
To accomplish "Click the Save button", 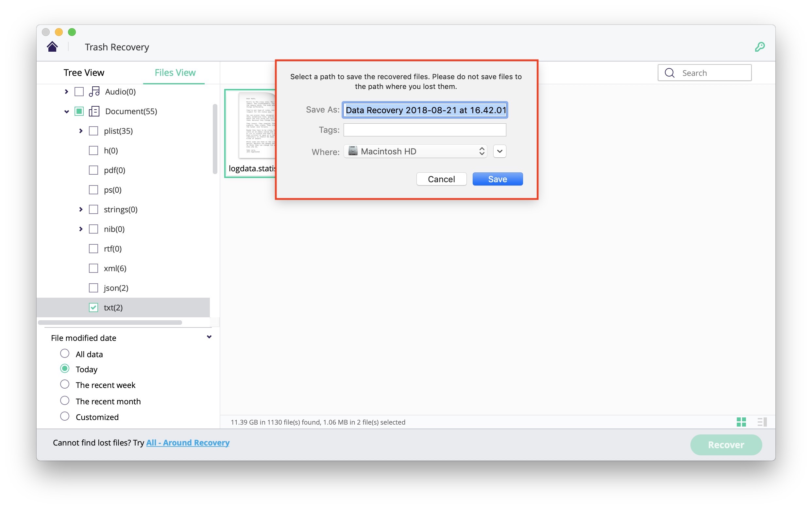I will (497, 179).
